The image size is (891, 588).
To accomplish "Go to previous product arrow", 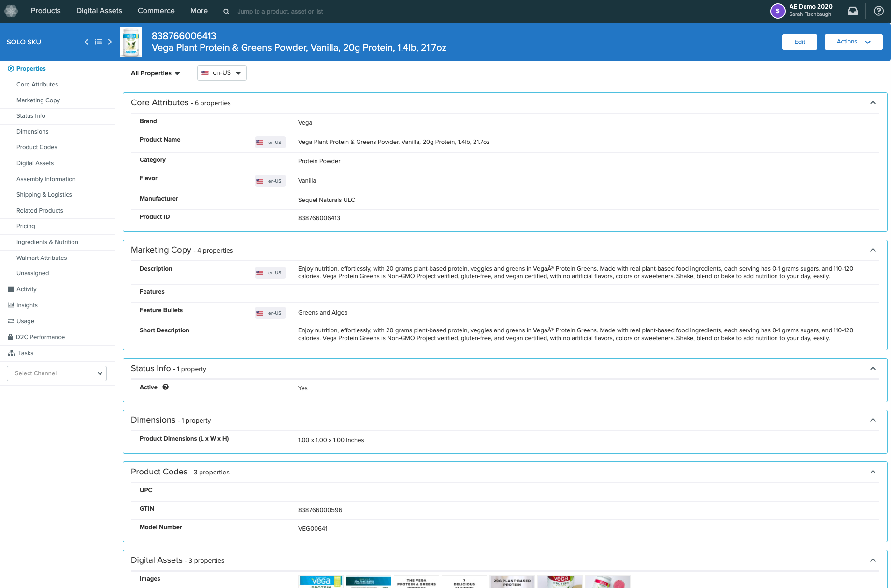I will tap(86, 42).
